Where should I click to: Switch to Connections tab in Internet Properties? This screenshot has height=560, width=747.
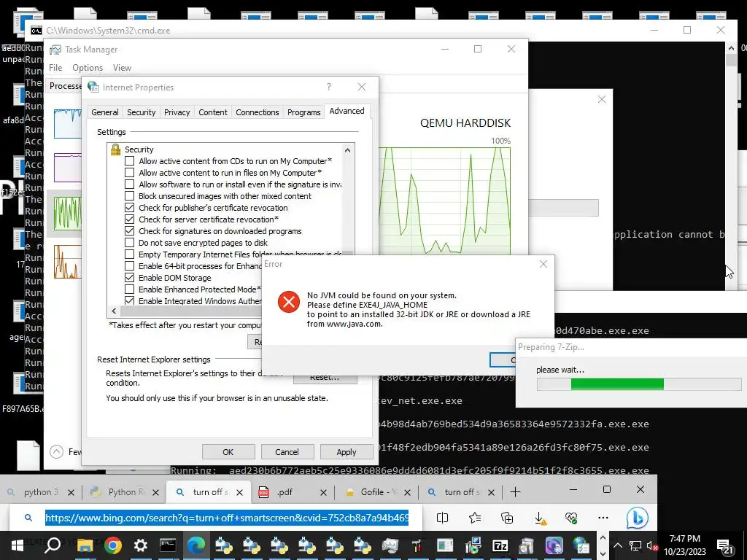tap(258, 112)
